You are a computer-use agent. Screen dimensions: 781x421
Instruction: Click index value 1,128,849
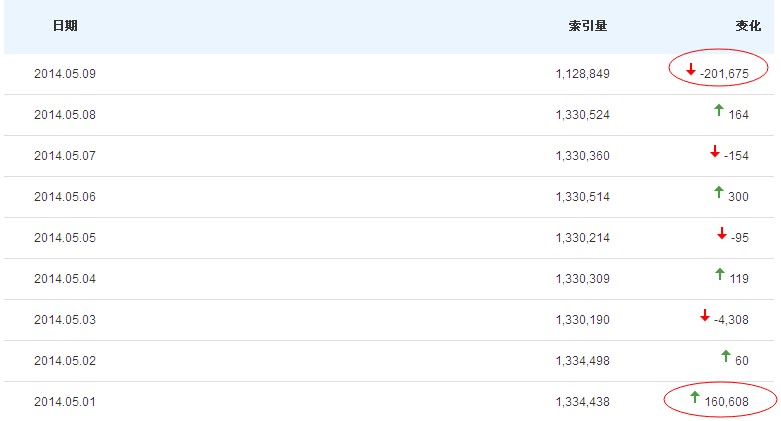tap(582, 74)
